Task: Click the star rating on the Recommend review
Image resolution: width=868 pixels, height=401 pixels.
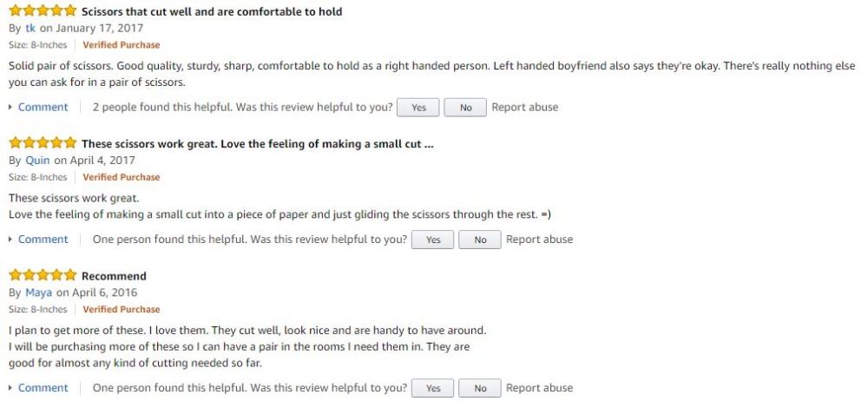Action: [43, 276]
